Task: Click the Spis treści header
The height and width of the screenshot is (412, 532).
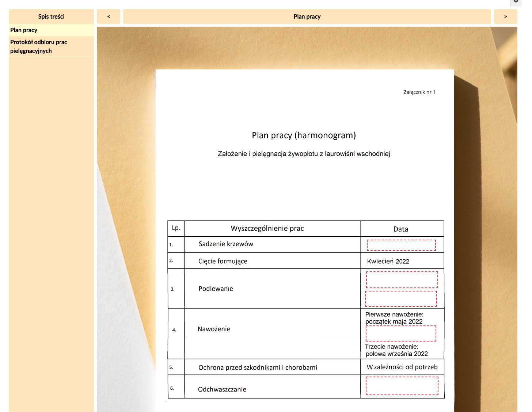Action: (51, 16)
